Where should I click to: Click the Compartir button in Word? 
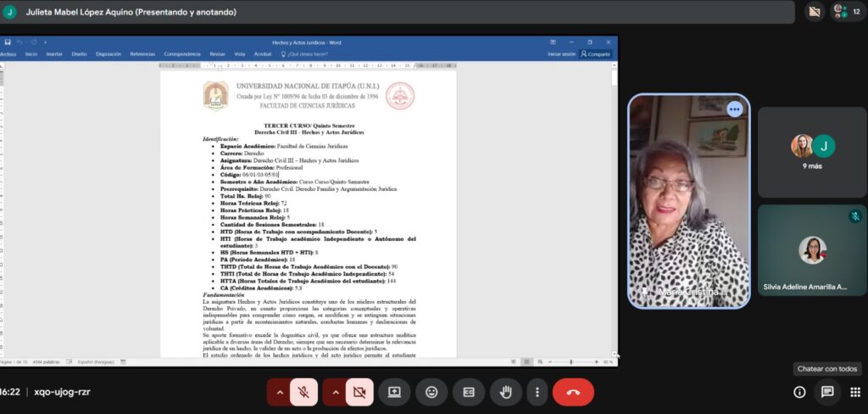pyautogui.click(x=595, y=53)
